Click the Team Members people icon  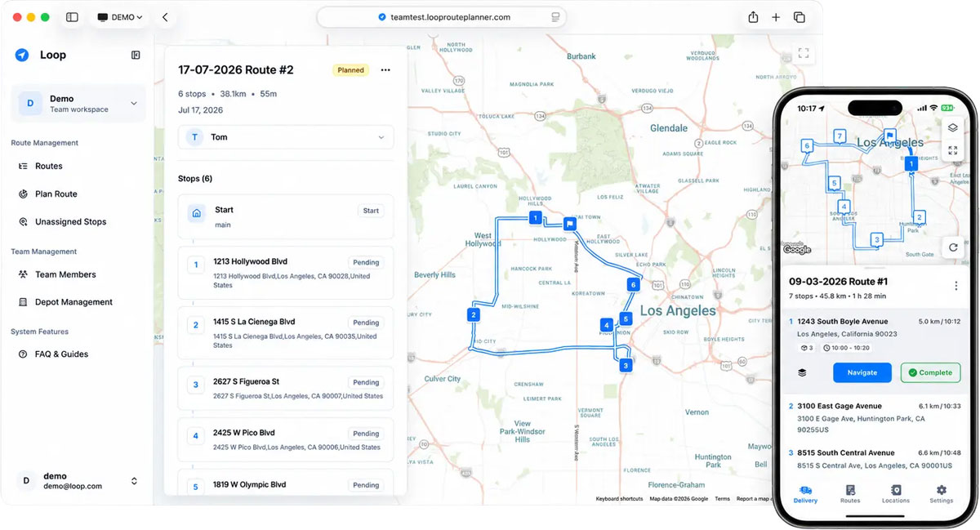pos(23,274)
